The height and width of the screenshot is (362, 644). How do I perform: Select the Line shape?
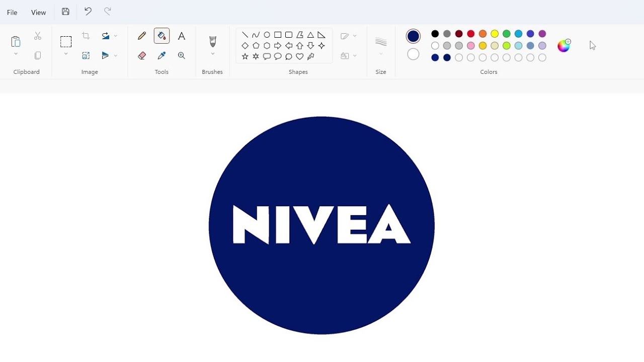coord(245,35)
